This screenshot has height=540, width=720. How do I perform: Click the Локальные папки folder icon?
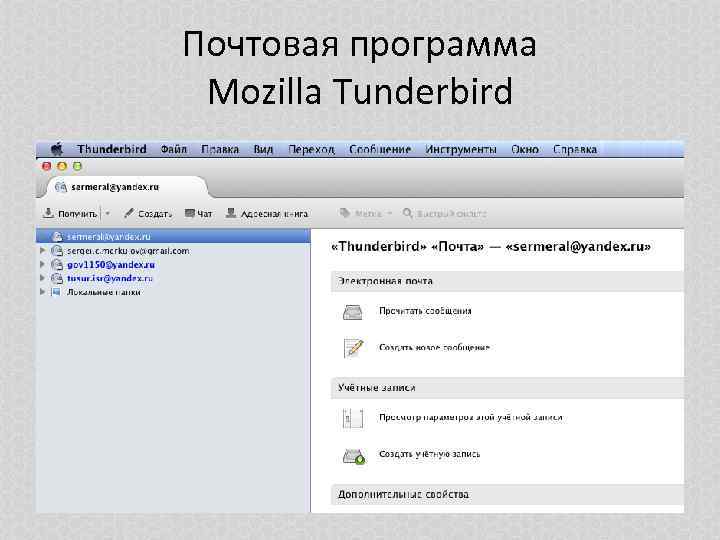pyautogui.click(x=56, y=292)
